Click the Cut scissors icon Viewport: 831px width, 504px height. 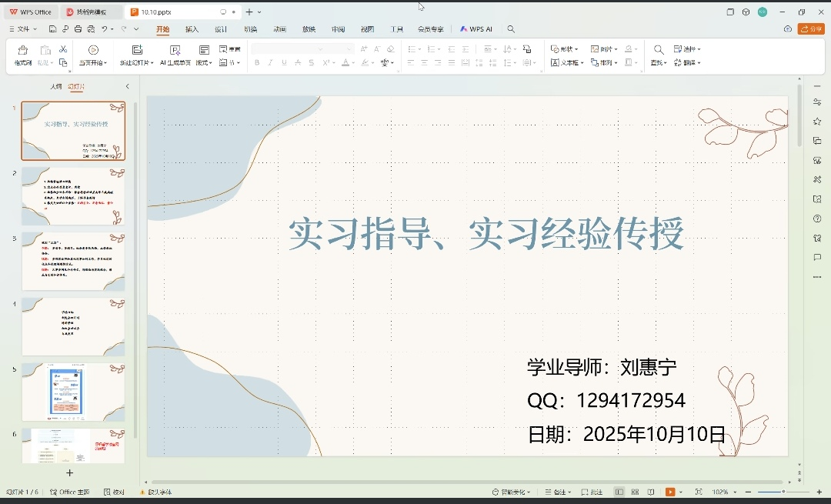click(63, 49)
